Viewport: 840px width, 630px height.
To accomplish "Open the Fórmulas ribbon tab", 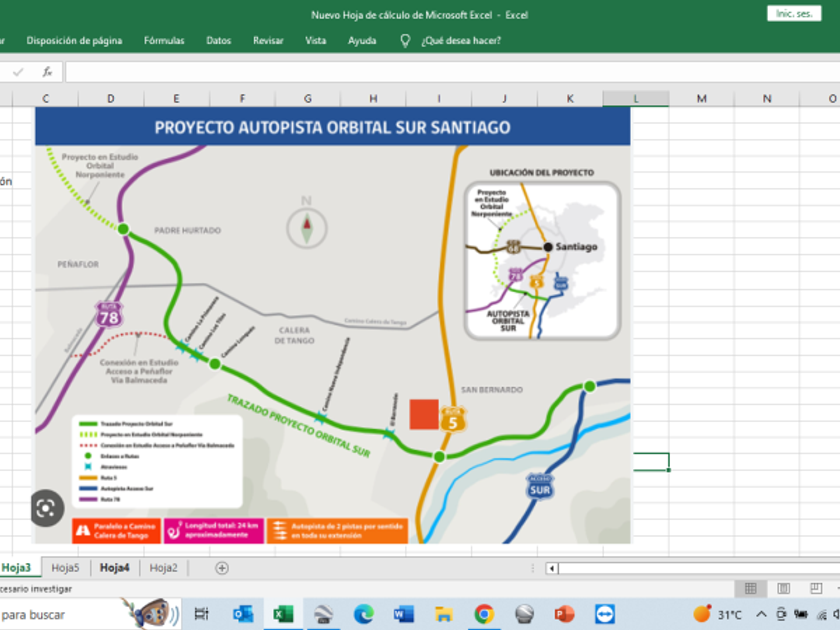I will (x=164, y=41).
